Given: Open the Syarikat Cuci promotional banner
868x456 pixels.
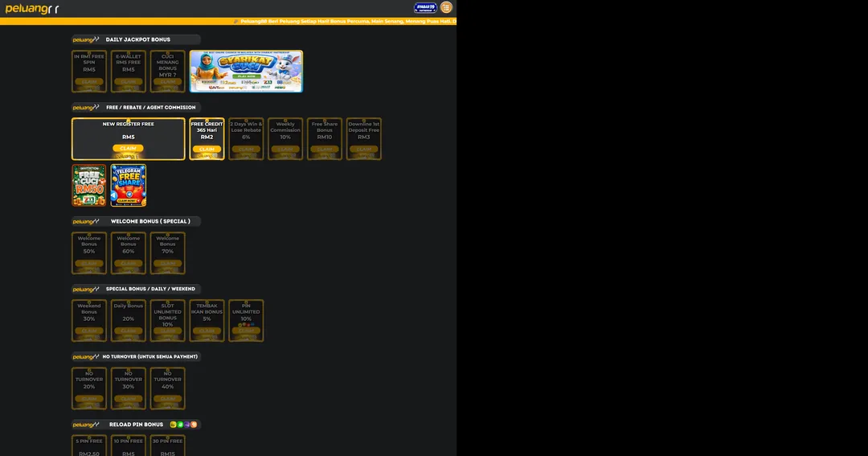Looking at the screenshot, I should (x=247, y=71).
